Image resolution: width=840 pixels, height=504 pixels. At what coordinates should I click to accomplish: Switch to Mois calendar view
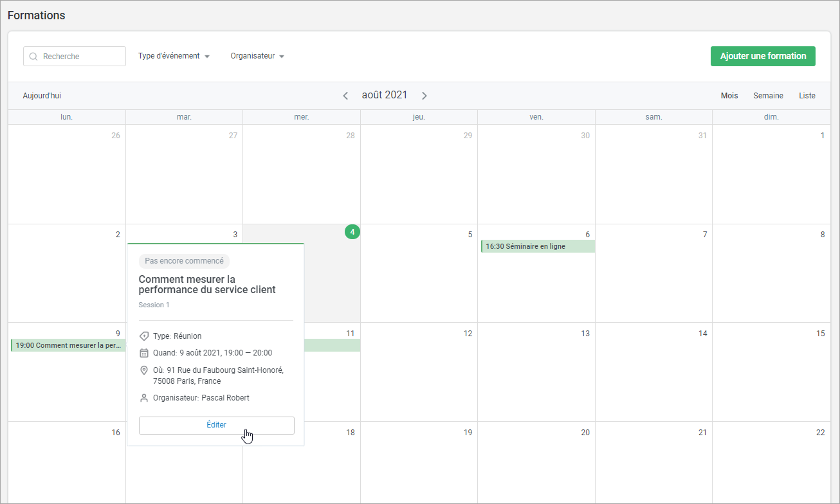[x=729, y=96]
